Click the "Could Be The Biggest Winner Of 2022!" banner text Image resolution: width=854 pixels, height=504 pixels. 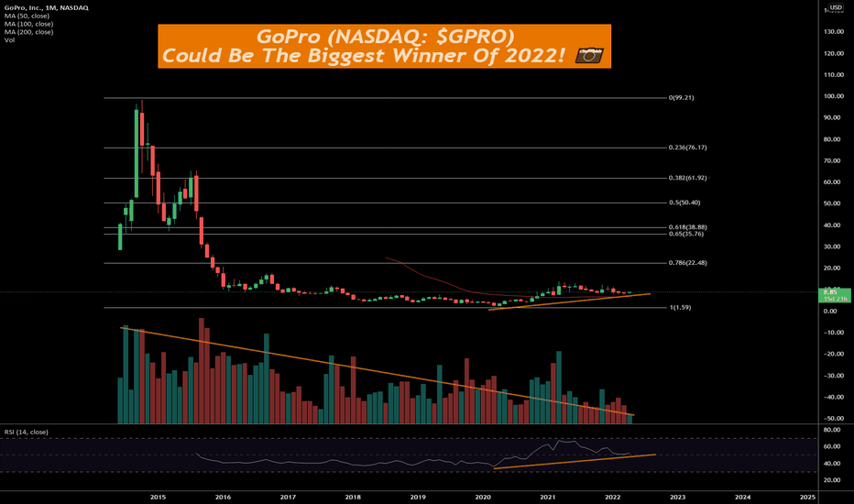click(364, 56)
